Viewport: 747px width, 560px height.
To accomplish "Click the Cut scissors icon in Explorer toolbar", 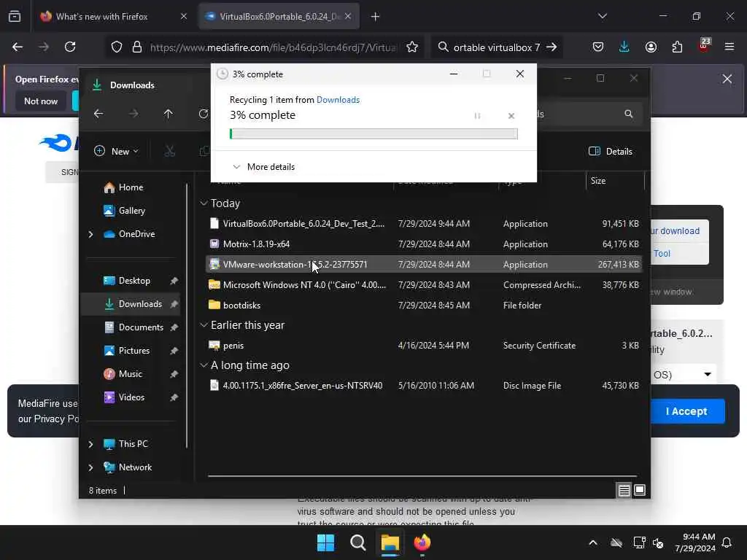I will point(169,152).
